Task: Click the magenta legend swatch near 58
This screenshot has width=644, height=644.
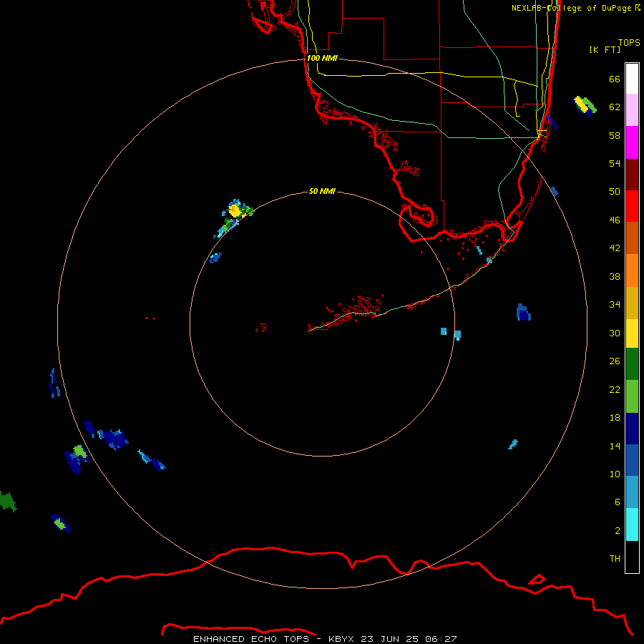Action: click(x=632, y=142)
